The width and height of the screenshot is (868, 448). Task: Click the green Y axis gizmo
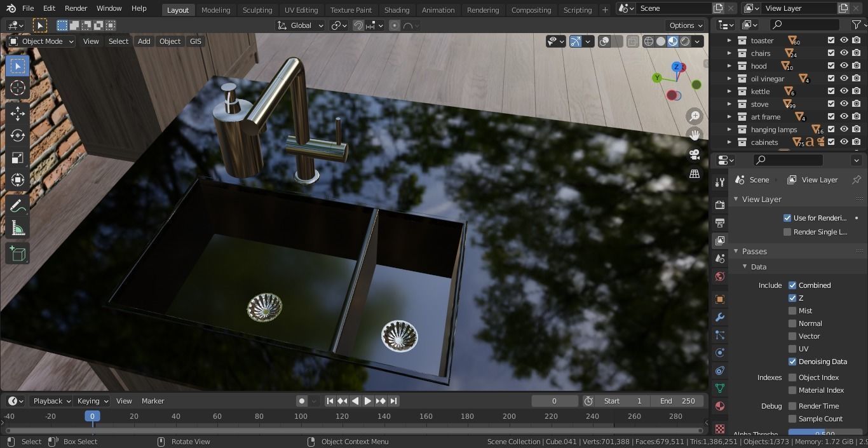[656, 78]
